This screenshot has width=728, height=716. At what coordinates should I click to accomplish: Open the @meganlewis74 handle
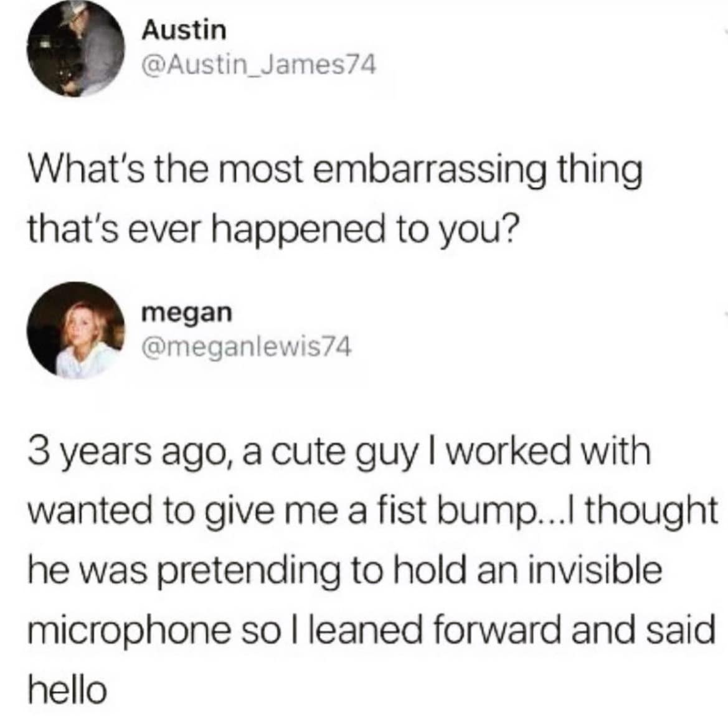point(247,346)
